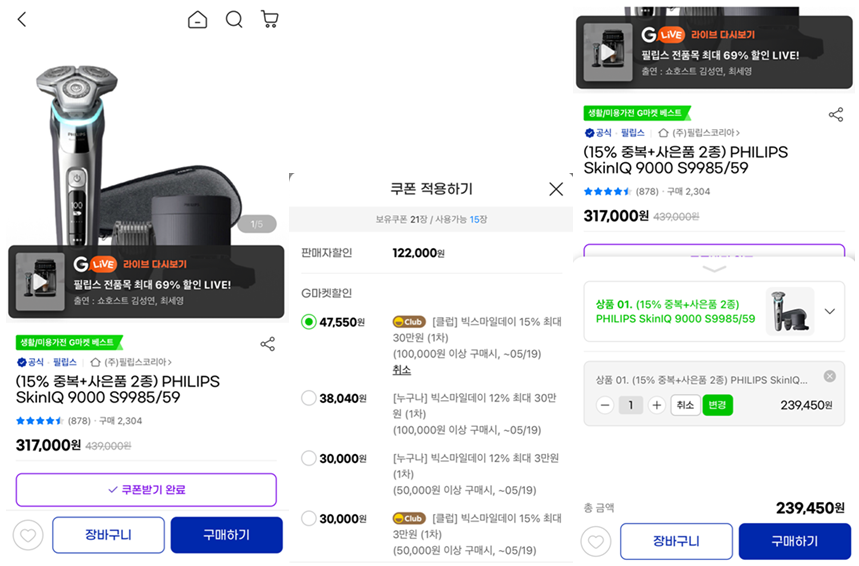Image resolution: width=859 pixels, height=566 pixels.
Task: Share product using right panel share icon
Action: coord(836,115)
